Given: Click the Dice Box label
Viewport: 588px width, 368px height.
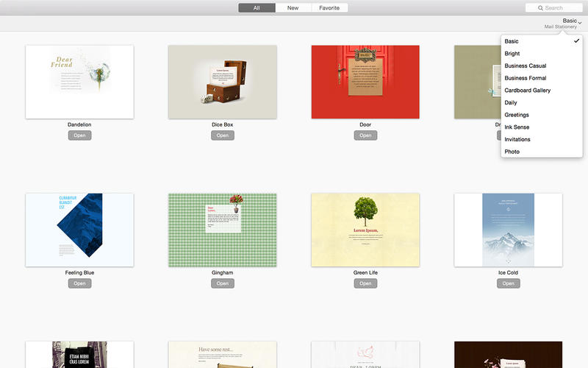Looking at the screenshot, I should 223,124.
